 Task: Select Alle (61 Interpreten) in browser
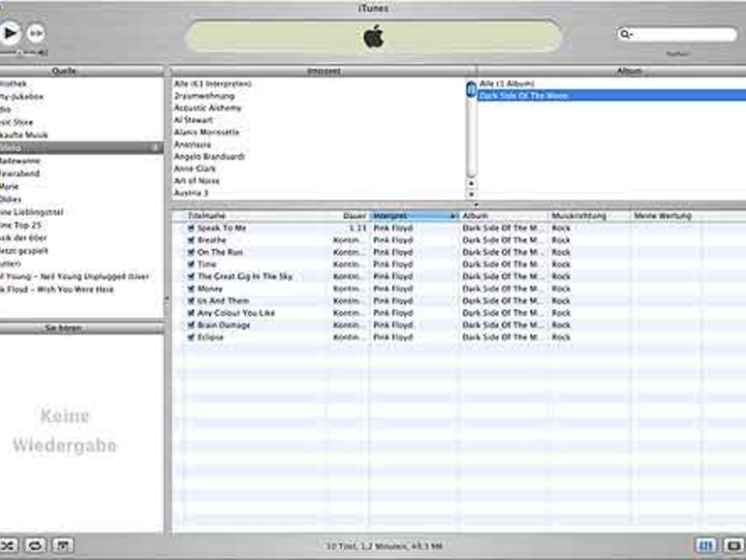213,83
